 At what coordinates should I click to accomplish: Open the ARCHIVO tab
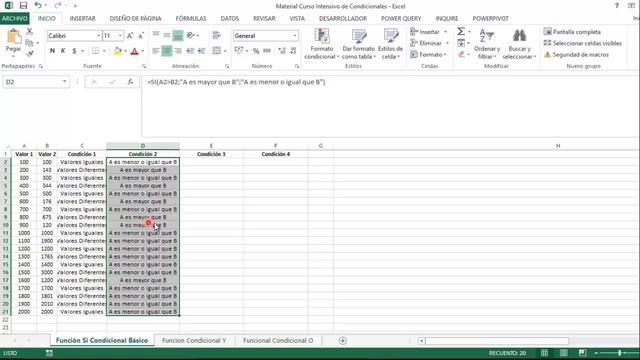click(x=15, y=19)
